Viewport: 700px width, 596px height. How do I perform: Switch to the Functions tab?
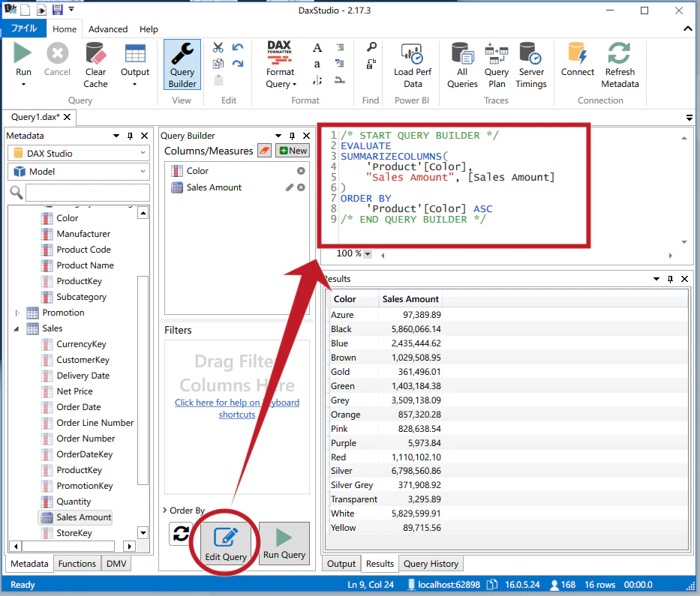(x=77, y=564)
